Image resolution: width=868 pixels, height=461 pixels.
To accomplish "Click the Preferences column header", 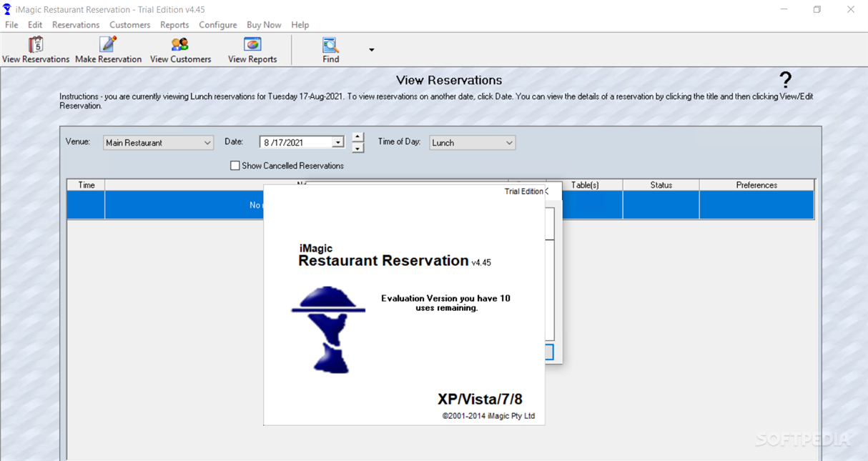I will pyautogui.click(x=756, y=185).
